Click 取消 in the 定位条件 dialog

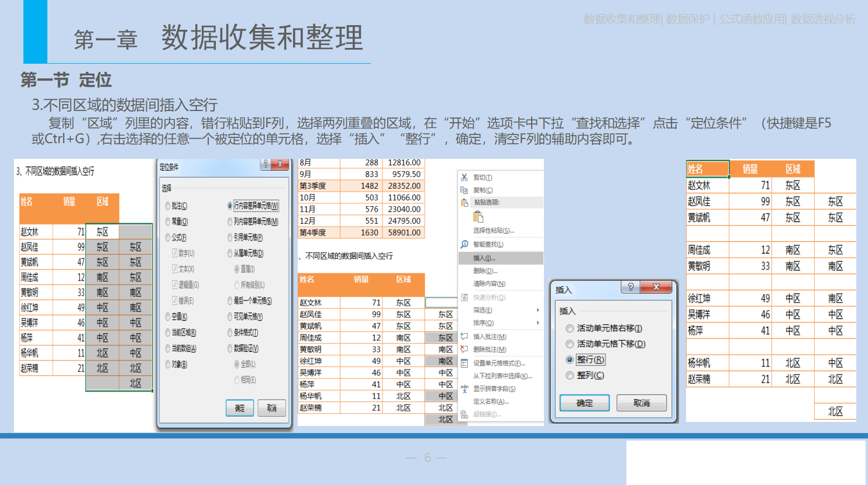coord(271,408)
